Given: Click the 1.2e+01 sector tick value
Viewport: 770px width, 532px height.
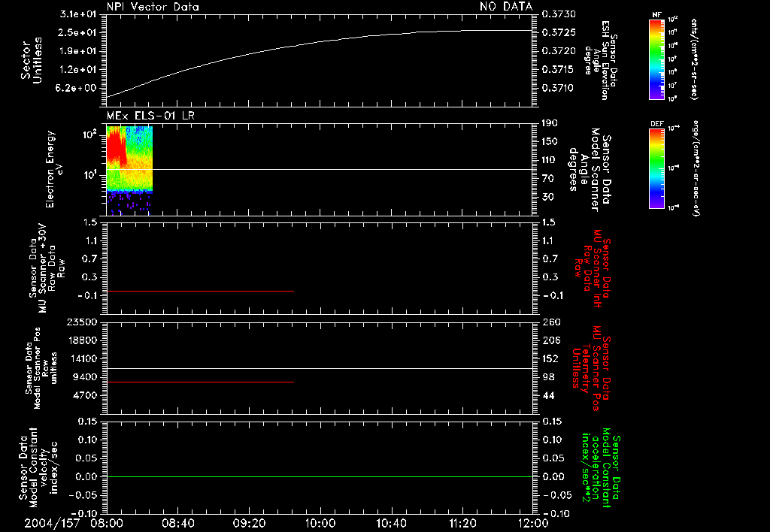Looking at the screenshot, I should coord(77,70).
